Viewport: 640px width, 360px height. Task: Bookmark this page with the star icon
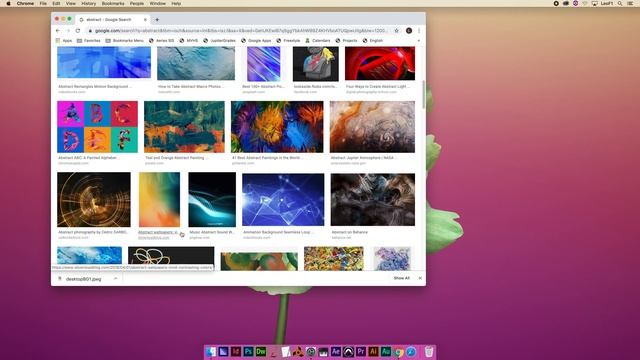396,31
